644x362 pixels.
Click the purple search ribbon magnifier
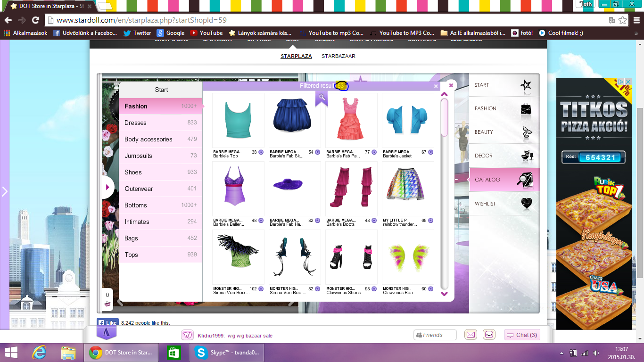click(x=322, y=98)
